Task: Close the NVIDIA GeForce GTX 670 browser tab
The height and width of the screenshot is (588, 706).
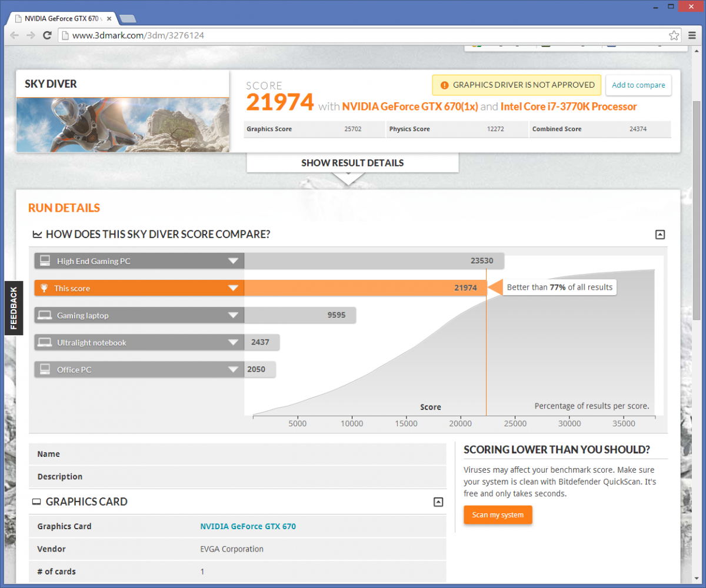Action: (110, 19)
